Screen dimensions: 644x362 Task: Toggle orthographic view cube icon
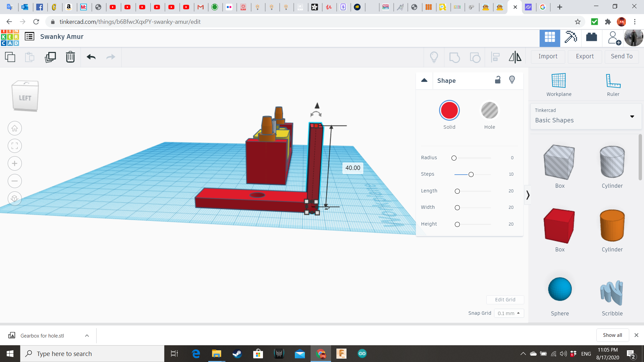15,198
